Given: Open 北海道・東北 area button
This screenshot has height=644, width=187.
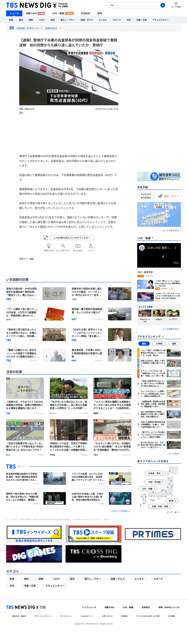Looking at the screenshot, I should pos(155,473).
